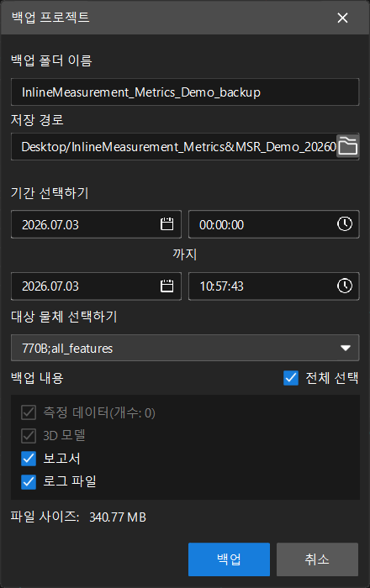
Task: Open calendar picker for start date
Action: pyautogui.click(x=167, y=224)
